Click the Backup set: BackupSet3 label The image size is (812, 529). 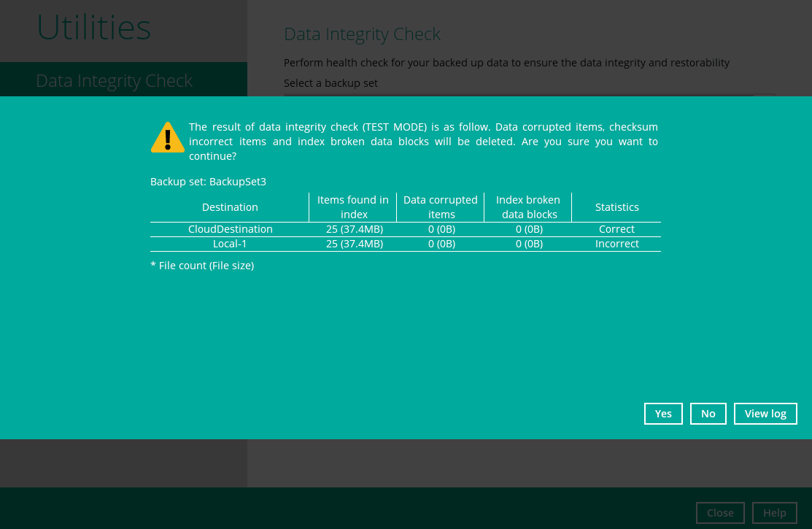[208, 182]
